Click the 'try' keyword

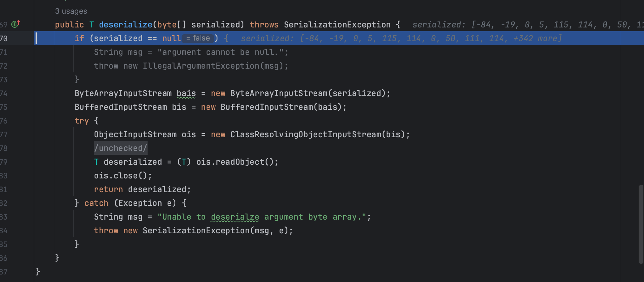tap(82, 121)
